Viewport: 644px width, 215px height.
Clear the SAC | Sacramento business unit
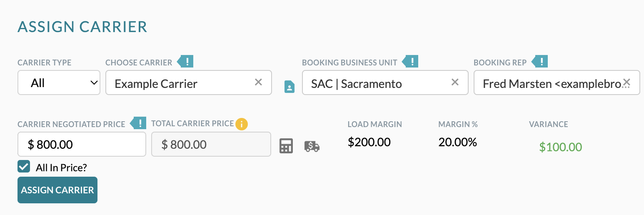(x=455, y=82)
